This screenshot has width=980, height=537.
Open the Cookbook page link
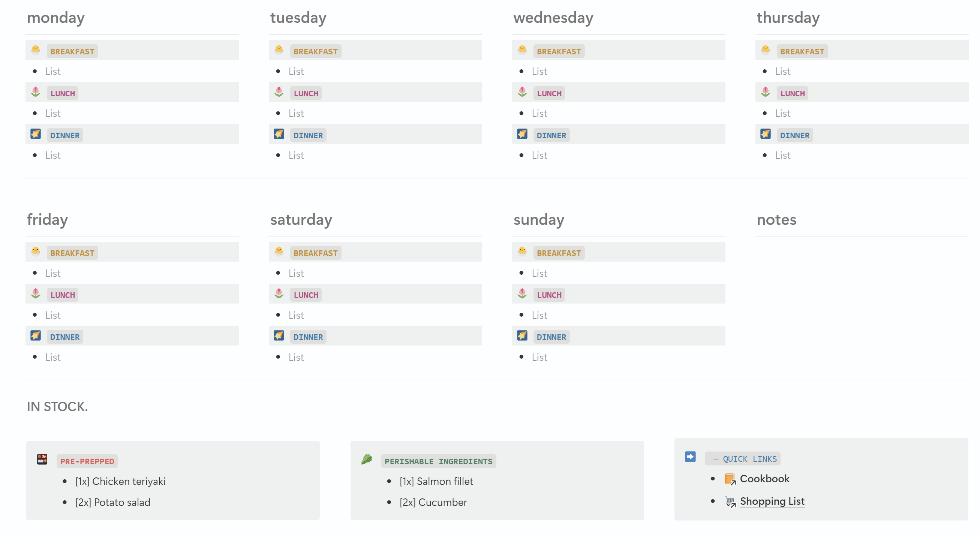(764, 479)
